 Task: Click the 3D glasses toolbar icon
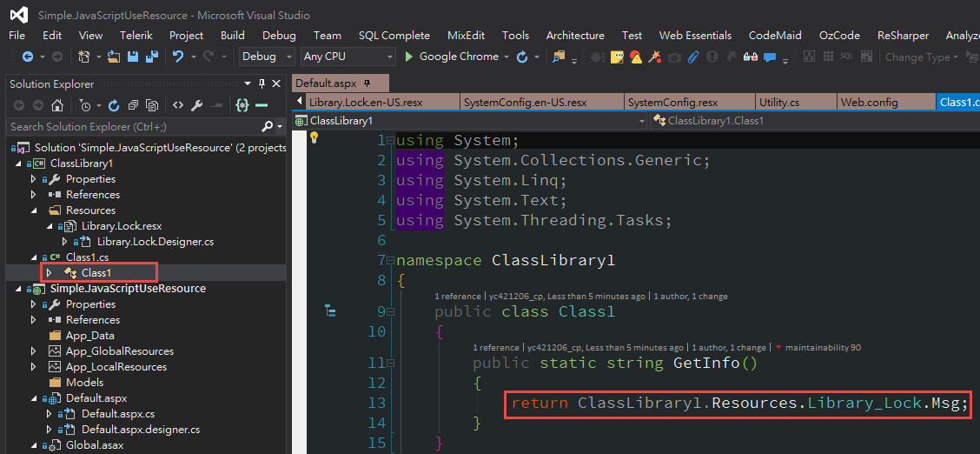tap(751, 57)
